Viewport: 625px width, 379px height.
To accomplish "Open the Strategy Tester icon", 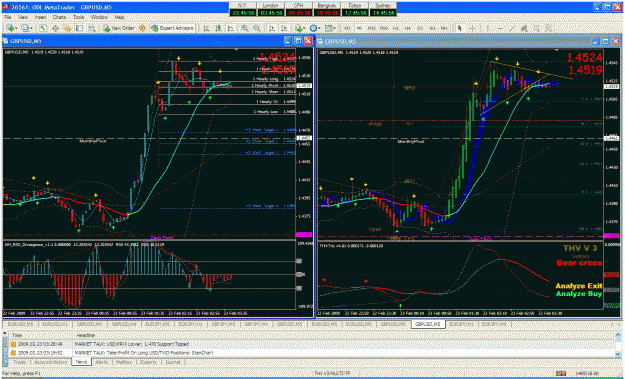I will click(x=92, y=28).
